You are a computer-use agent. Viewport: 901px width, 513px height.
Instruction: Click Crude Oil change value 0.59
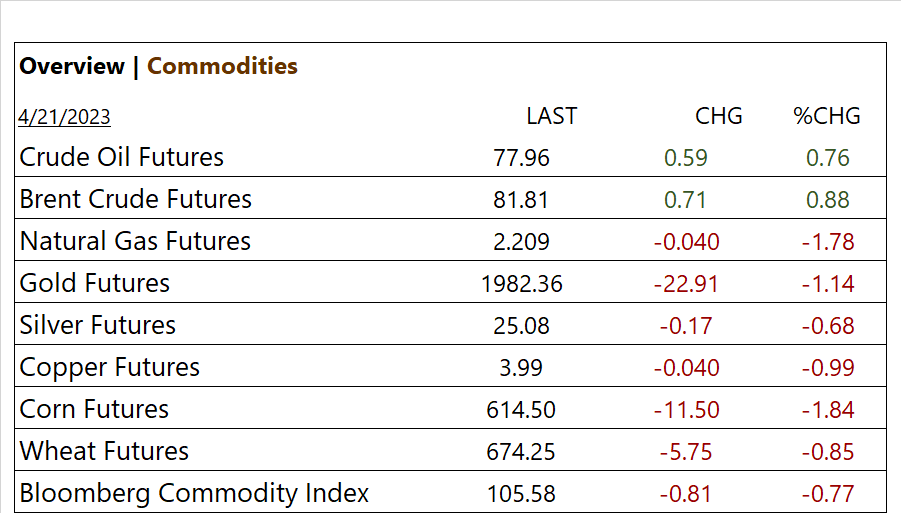[x=686, y=158]
